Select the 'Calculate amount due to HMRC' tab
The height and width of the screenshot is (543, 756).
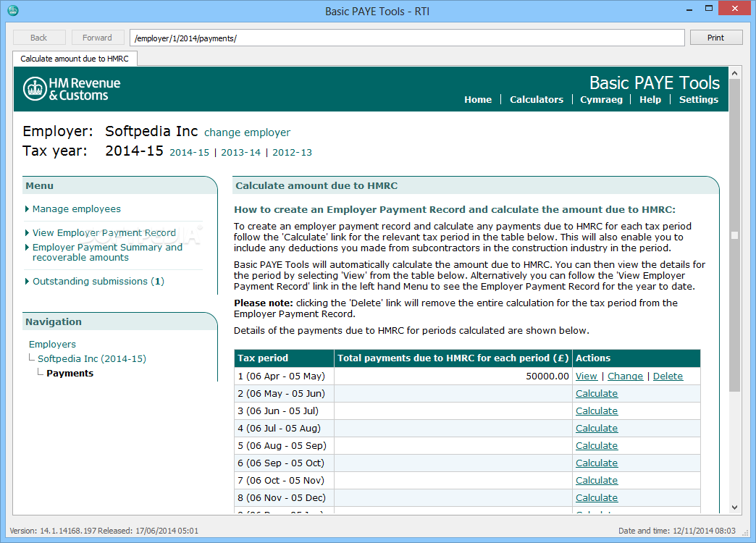(75, 59)
